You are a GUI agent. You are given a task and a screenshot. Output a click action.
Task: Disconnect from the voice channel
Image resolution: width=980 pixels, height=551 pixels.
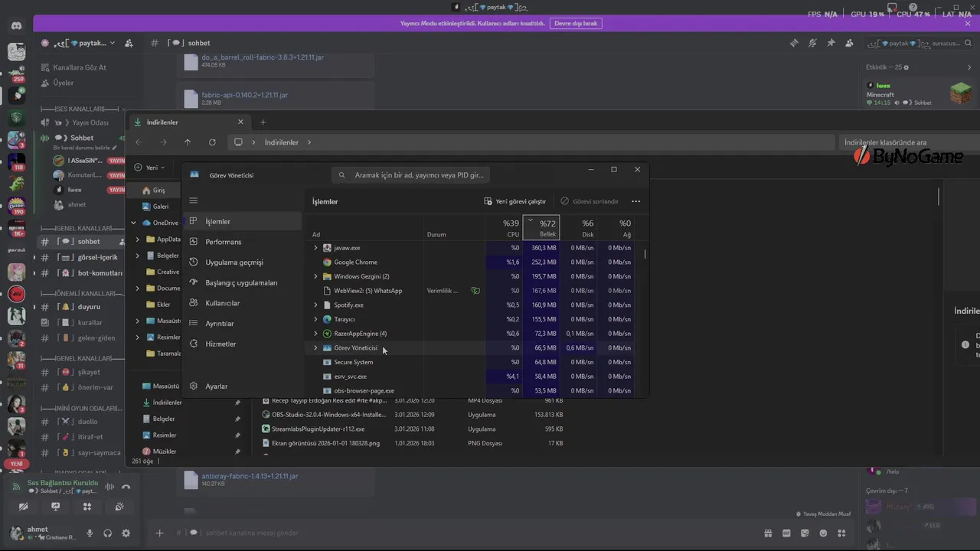(x=126, y=487)
